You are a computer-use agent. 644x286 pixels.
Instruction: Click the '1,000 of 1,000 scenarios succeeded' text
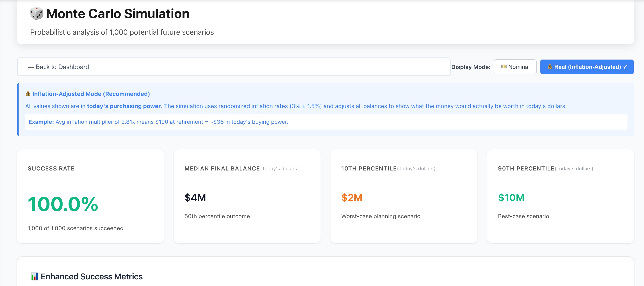[x=76, y=228]
